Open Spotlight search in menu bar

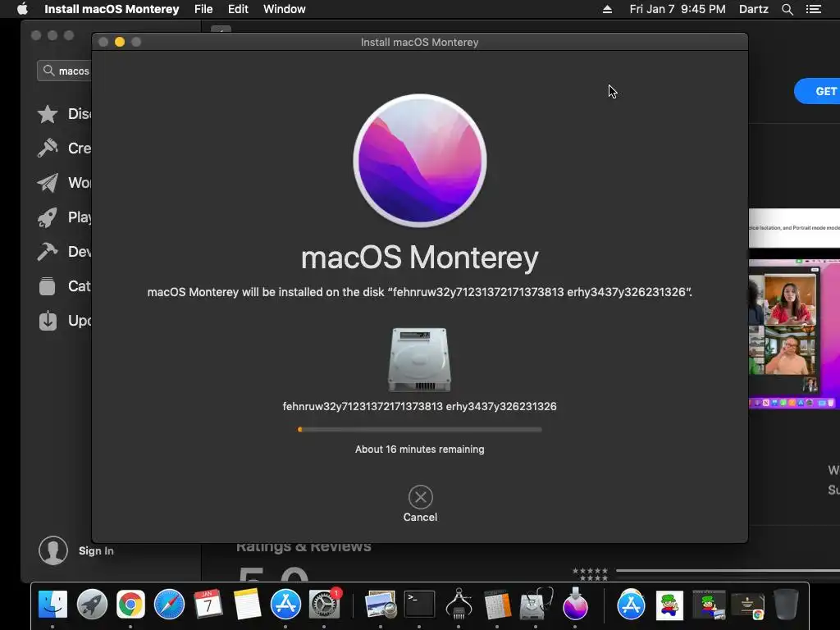pyautogui.click(x=787, y=9)
